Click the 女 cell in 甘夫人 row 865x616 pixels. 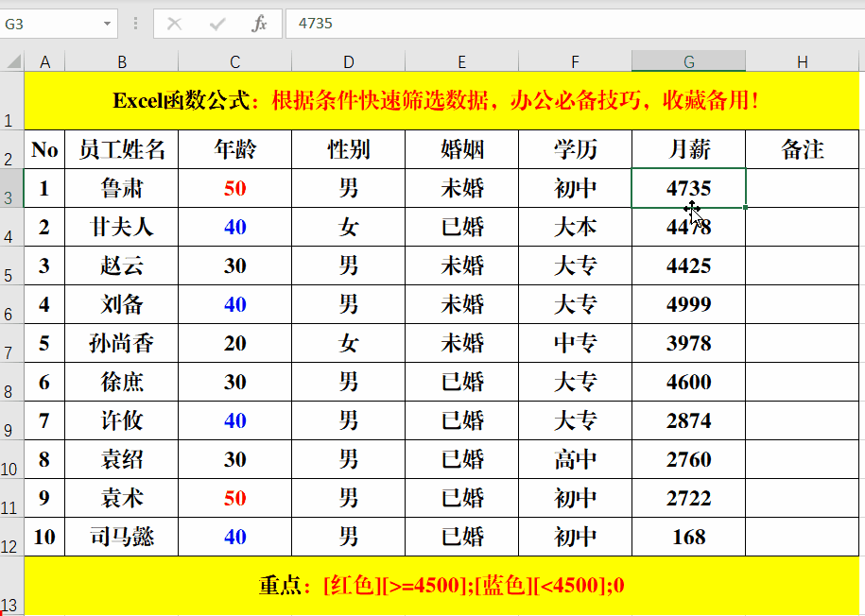pyautogui.click(x=348, y=227)
